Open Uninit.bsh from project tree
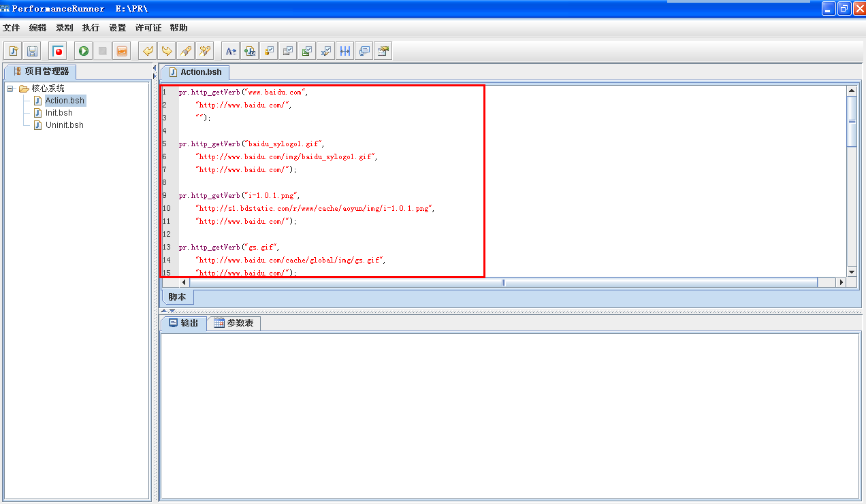This screenshot has height=504, width=866. point(64,125)
